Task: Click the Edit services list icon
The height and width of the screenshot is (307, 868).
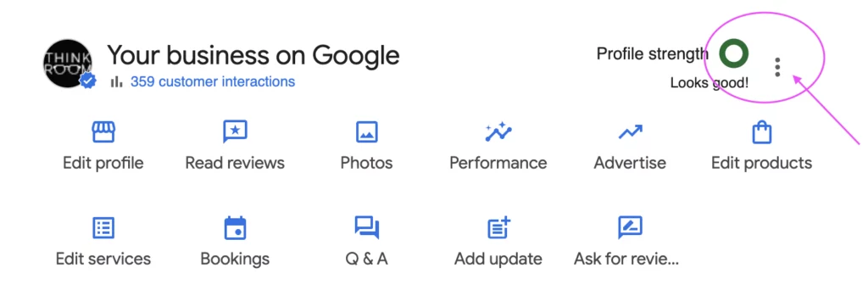Action: point(103,228)
